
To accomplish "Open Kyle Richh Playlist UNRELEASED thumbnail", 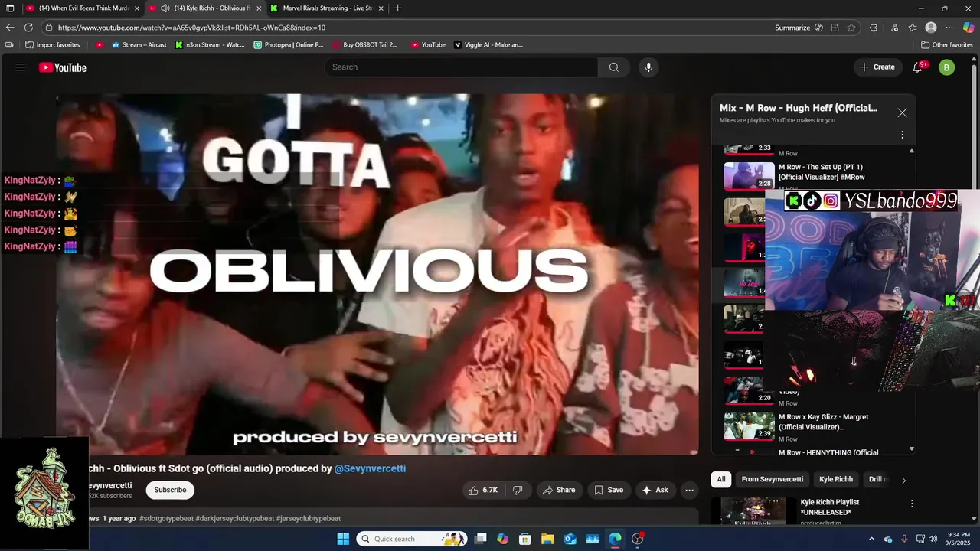I will coord(753,511).
